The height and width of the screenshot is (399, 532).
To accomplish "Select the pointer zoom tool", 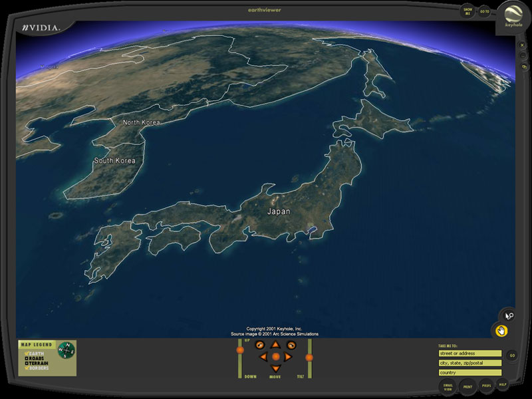I will [x=508, y=316].
